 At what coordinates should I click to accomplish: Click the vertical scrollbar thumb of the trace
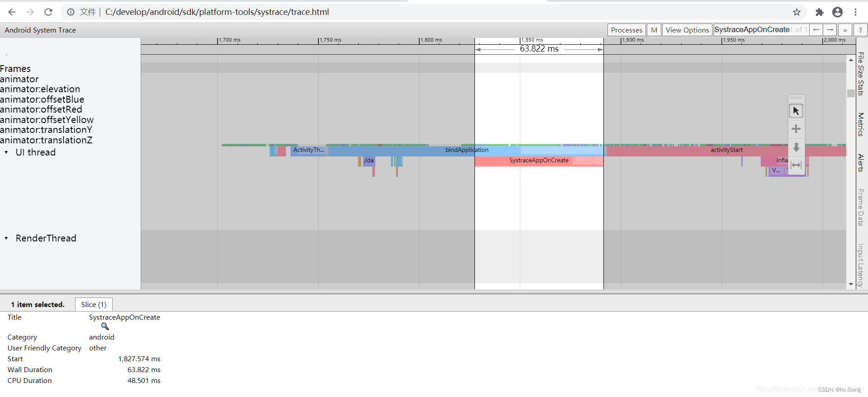click(x=851, y=93)
